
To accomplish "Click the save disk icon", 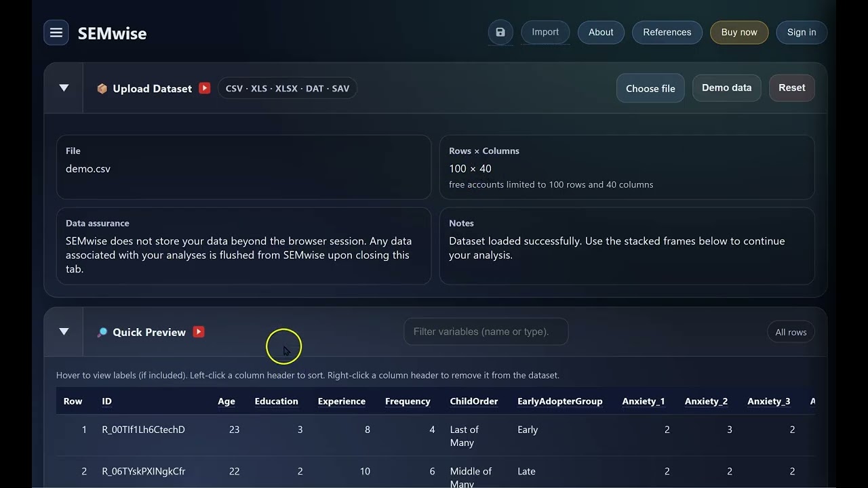I will coord(500,33).
